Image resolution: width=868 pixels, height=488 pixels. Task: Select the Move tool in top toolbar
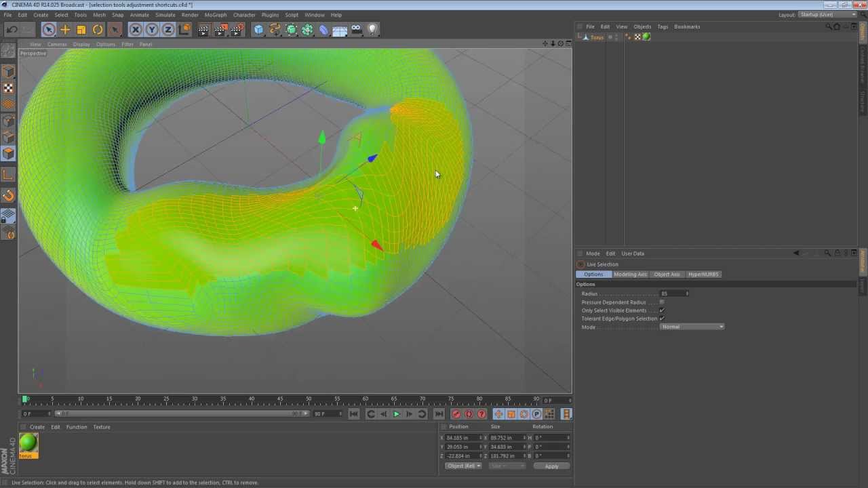coord(65,29)
